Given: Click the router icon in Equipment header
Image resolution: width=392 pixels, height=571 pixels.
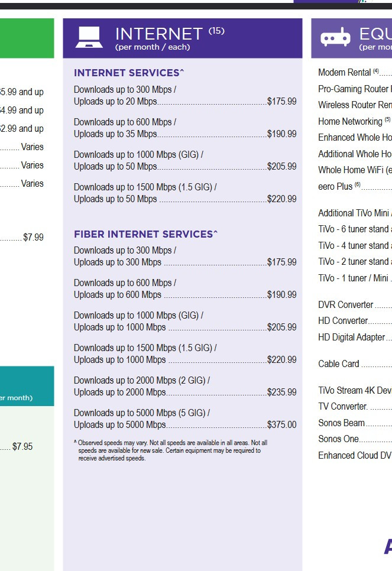Looking at the screenshot, I should [335, 37].
